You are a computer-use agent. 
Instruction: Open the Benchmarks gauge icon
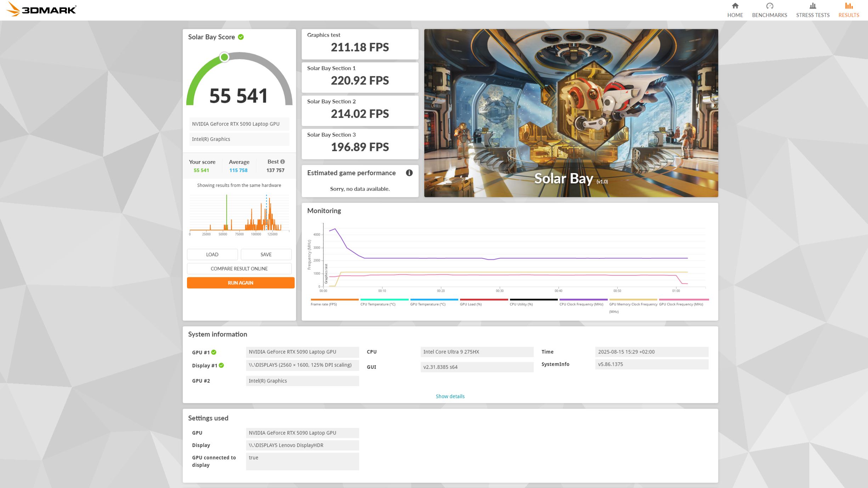pyautogui.click(x=770, y=6)
